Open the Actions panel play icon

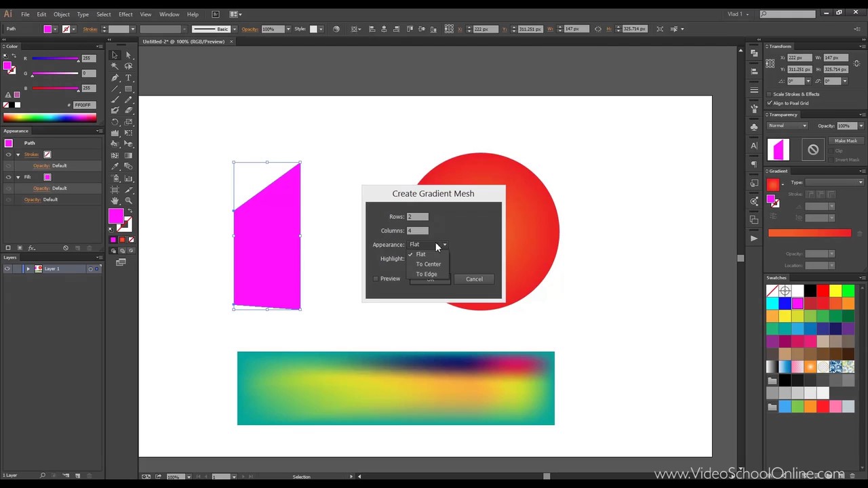pyautogui.click(x=754, y=238)
